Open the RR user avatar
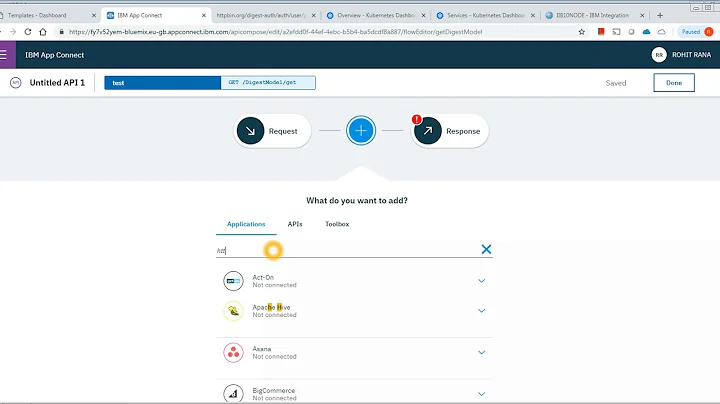720x404 pixels. coord(659,55)
